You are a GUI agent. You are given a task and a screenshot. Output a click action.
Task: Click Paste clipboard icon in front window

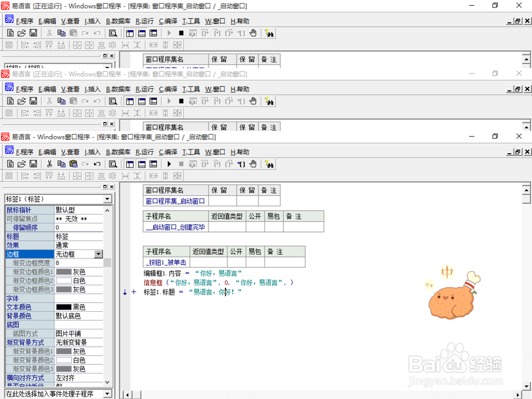pyautogui.click(x=73, y=164)
